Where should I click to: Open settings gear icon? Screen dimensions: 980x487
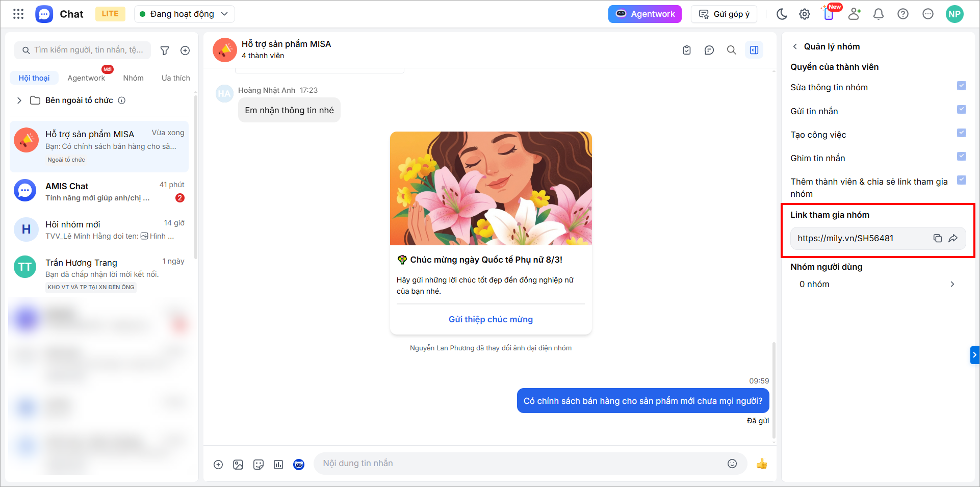point(805,14)
